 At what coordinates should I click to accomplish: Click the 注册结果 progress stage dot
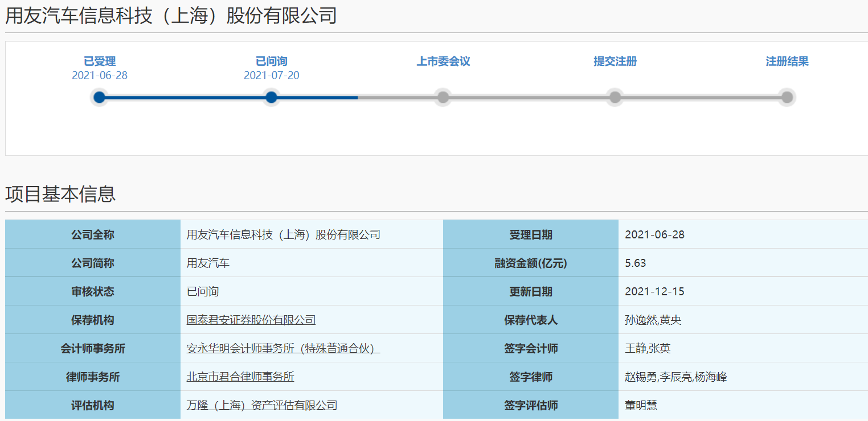[x=787, y=97]
